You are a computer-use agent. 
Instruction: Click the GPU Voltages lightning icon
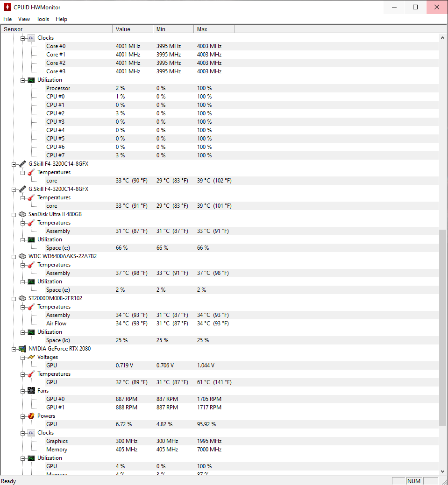(31, 357)
